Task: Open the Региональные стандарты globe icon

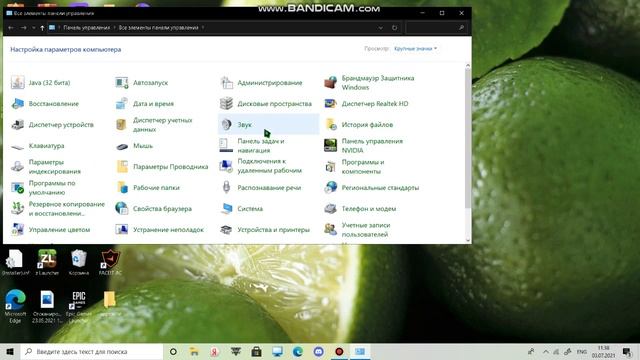Action: click(x=330, y=188)
